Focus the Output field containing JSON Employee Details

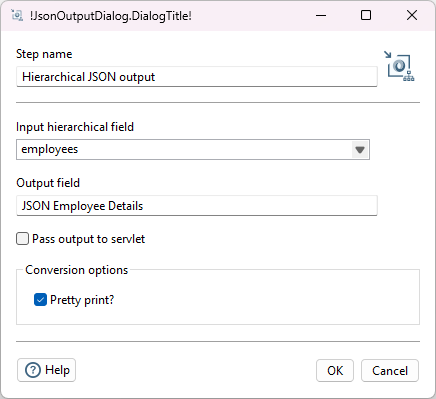pos(197,206)
